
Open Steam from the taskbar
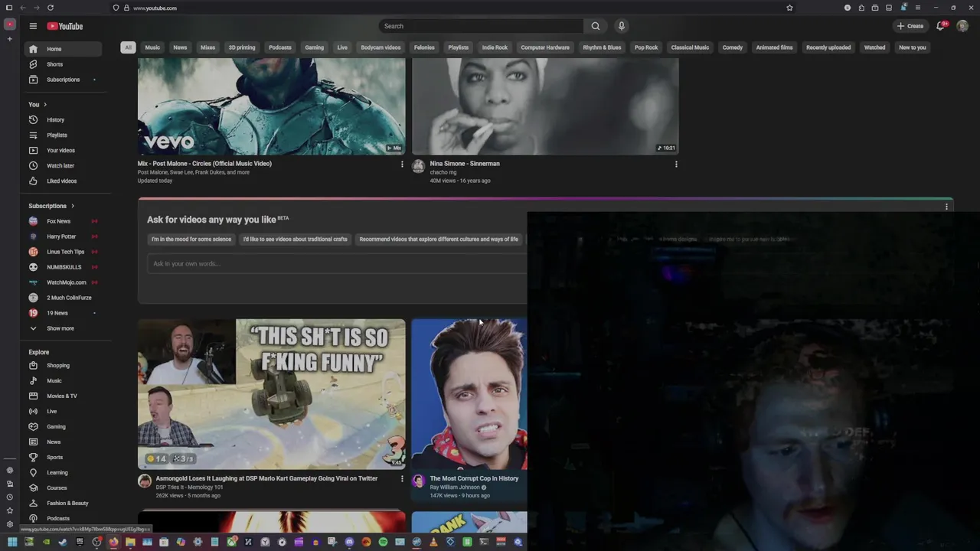click(x=63, y=542)
